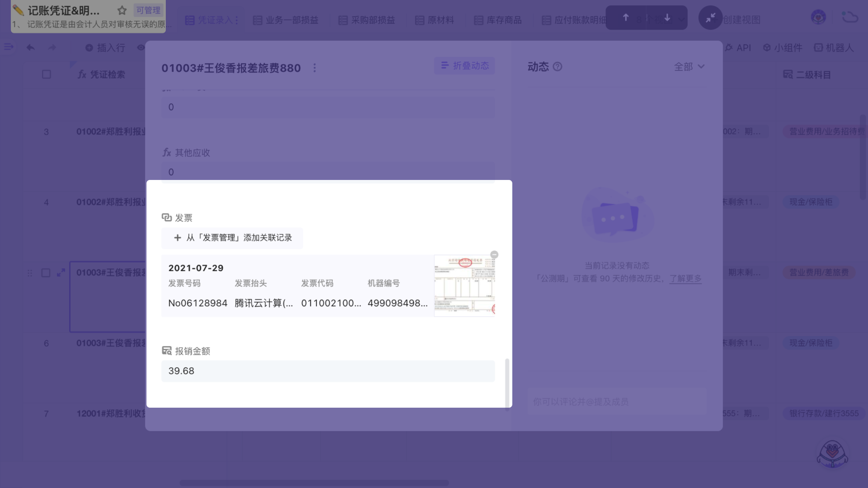Open the invoice image thumbnail
868x488 pixels.
tap(464, 286)
